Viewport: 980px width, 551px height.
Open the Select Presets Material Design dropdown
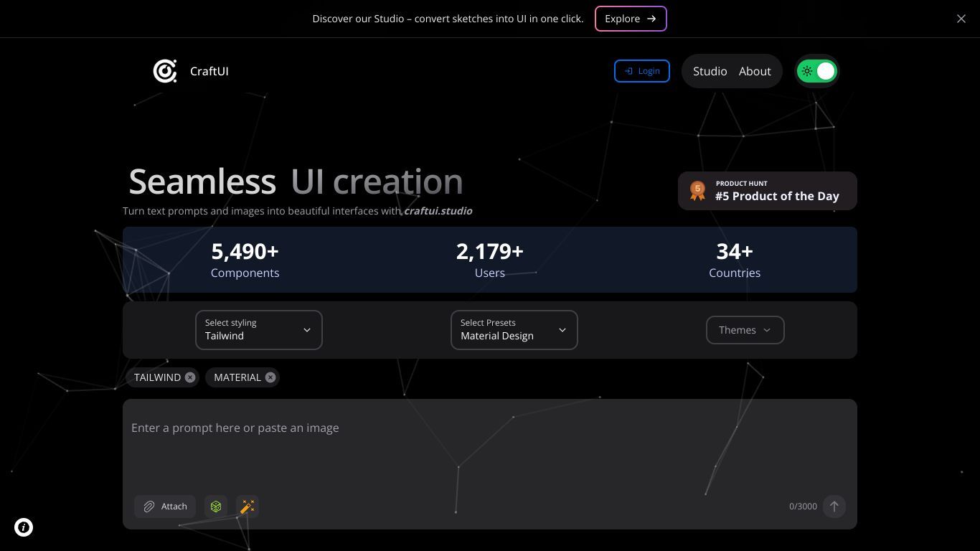click(514, 330)
